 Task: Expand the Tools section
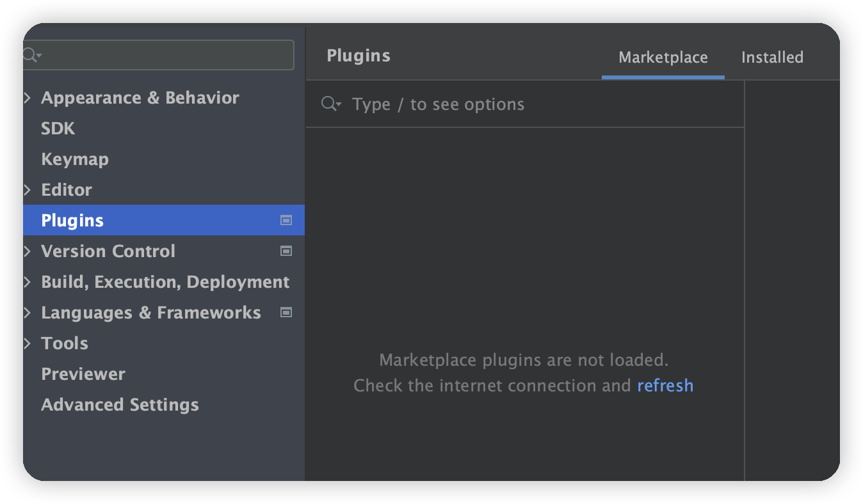pyautogui.click(x=28, y=343)
